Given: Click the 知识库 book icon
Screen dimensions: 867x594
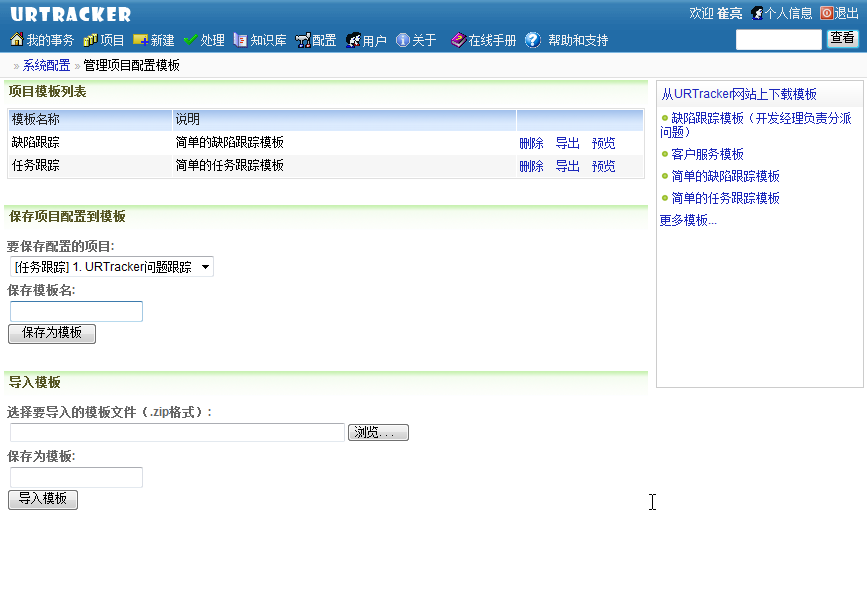Looking at the screenshot, I should [x=240, y=40].
